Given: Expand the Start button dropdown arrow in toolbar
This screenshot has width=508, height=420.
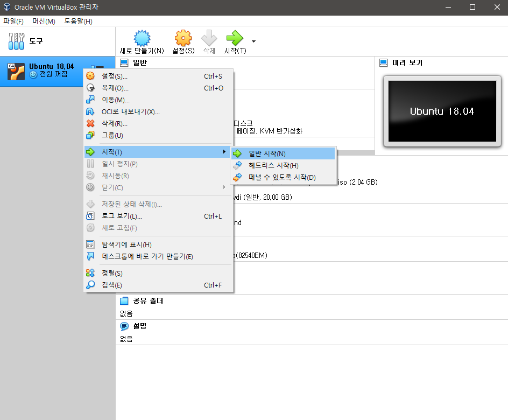Looking at the screenshot, I should click(253, 41).
